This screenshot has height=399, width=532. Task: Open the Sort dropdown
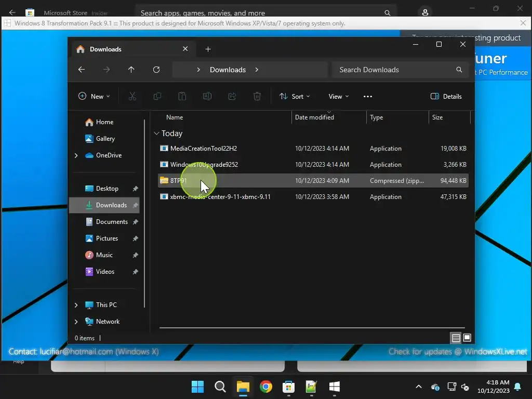pos(294,96)
